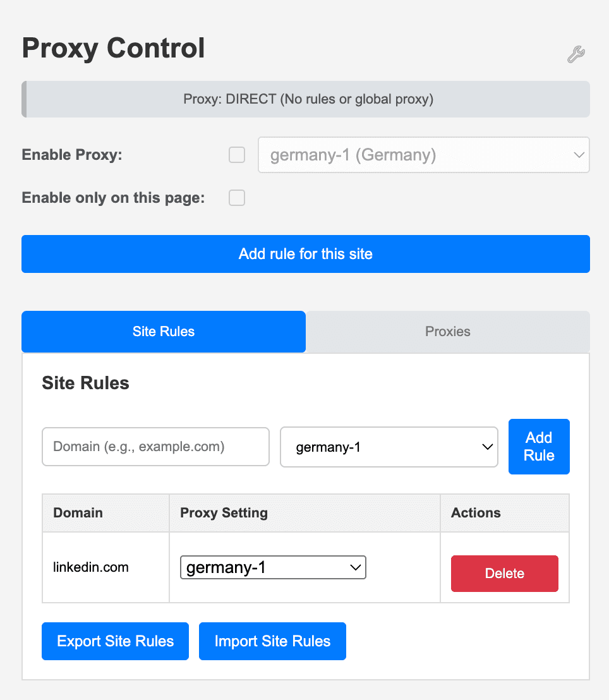Click the domain input field
Image resolution: width=609 pixels, height=700 pixels.
tap(155, 447)
